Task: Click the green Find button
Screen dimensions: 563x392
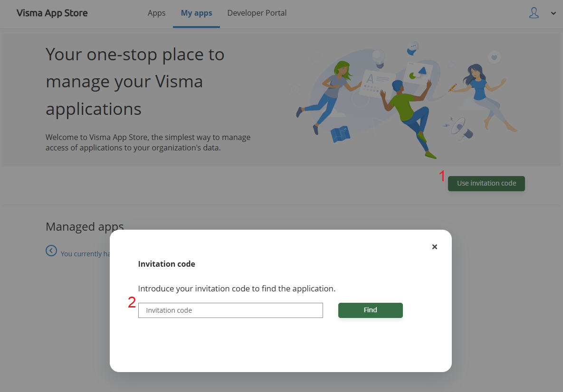Action: point(370,310)
